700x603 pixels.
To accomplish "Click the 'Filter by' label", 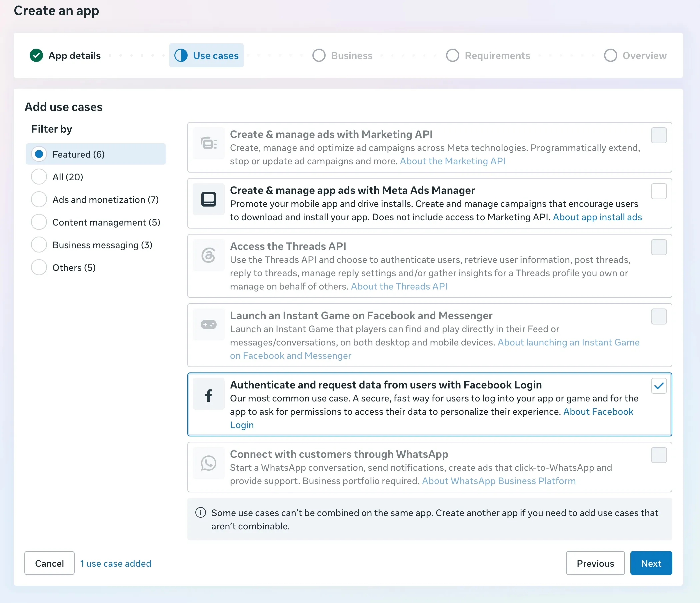I will tap(52, 129).
